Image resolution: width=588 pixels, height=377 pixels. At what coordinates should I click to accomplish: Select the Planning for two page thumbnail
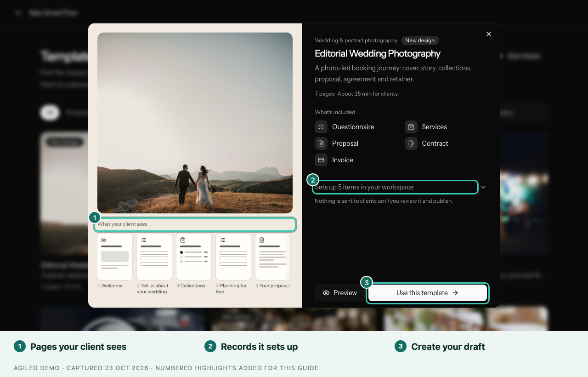233,257
